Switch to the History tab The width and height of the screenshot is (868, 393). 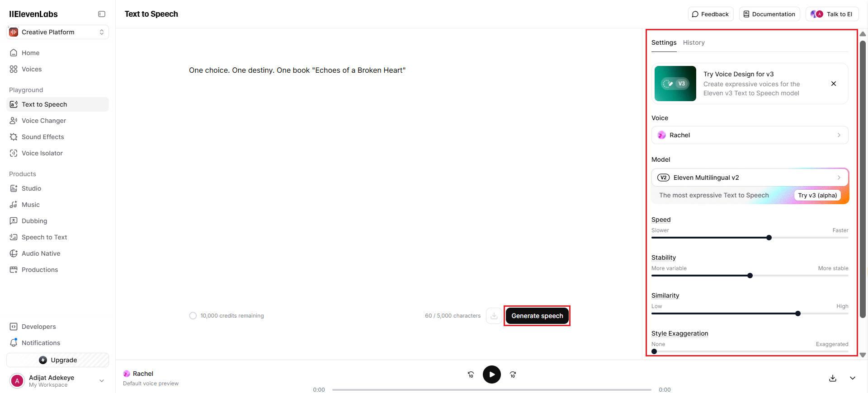click(x=693, y=42)
